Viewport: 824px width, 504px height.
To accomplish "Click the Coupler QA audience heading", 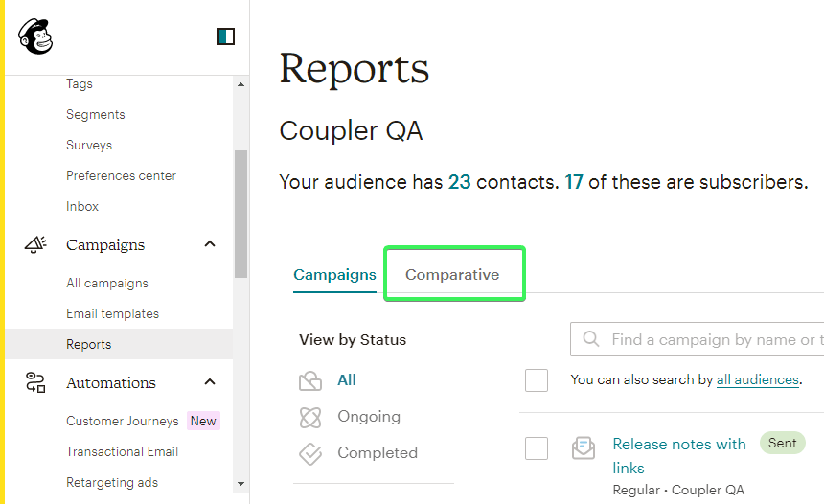I will coord(351,131).
